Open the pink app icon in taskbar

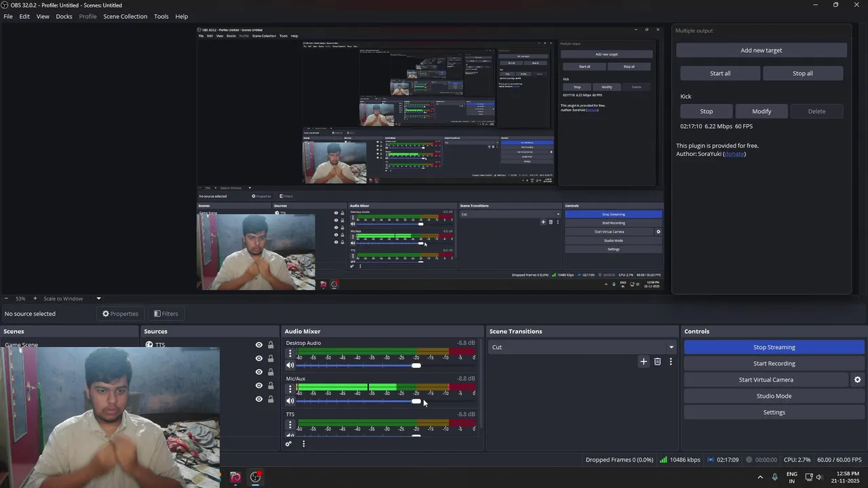pyautogui.click(x=235, y=477)
